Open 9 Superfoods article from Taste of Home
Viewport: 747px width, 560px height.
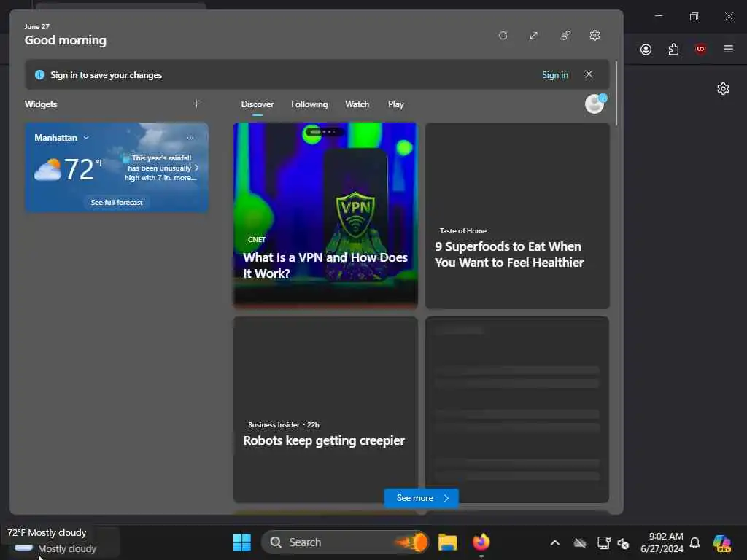pos(517,215)
